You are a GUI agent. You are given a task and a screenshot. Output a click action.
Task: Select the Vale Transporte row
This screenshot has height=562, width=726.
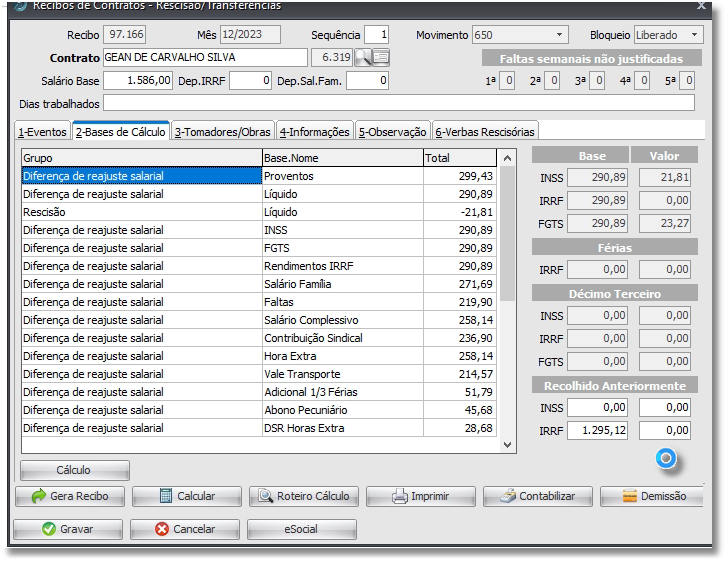point(259,374)
